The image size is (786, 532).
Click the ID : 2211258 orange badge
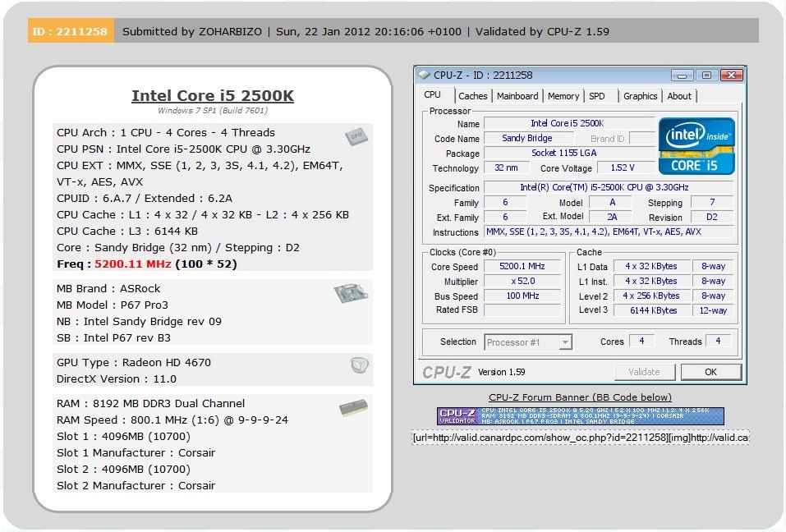[x=71, y=31]
